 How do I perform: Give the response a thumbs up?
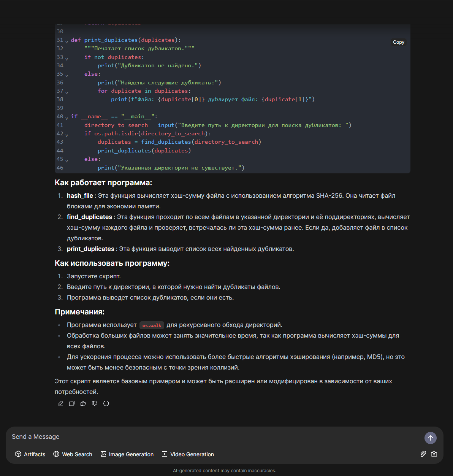pyautogui.click(x=83, y=403)
